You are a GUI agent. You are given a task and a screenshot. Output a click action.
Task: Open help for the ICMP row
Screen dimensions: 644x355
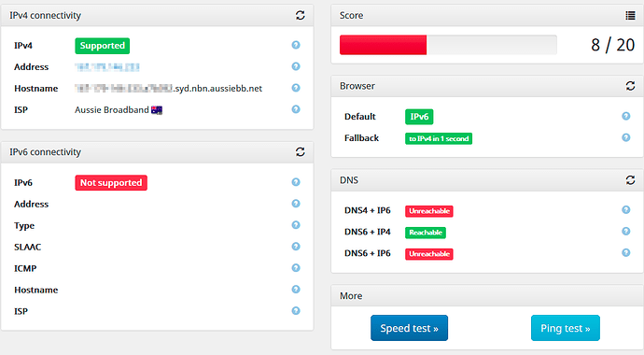[296, 267]
